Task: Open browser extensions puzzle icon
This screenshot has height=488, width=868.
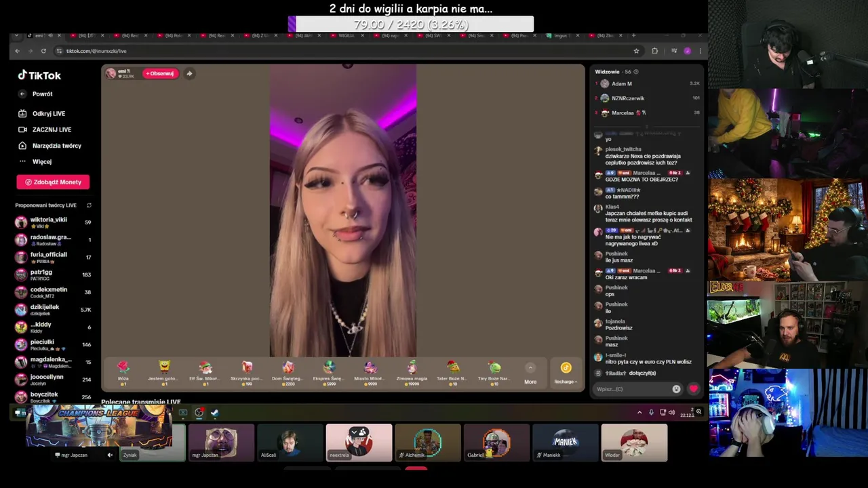Action: click(x=654, y=51)
